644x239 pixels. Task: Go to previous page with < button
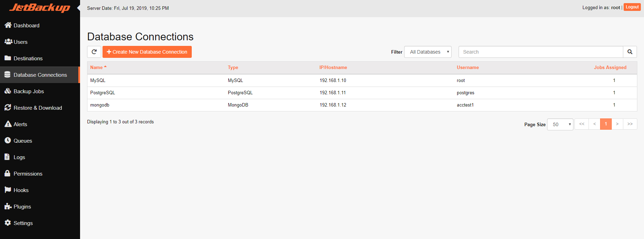(x=594, y=124)
